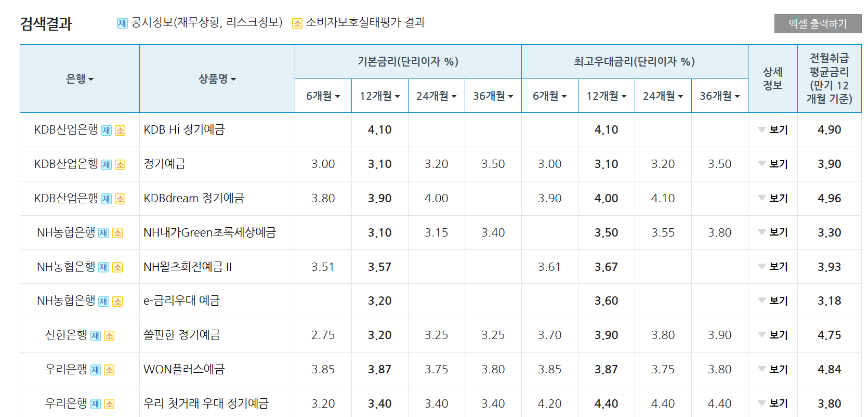The width and height of the screenshot is (868, 417).
Task: Open 소 consumer protection icon for KDB Hi 정기예금 row
Action: 120,131
